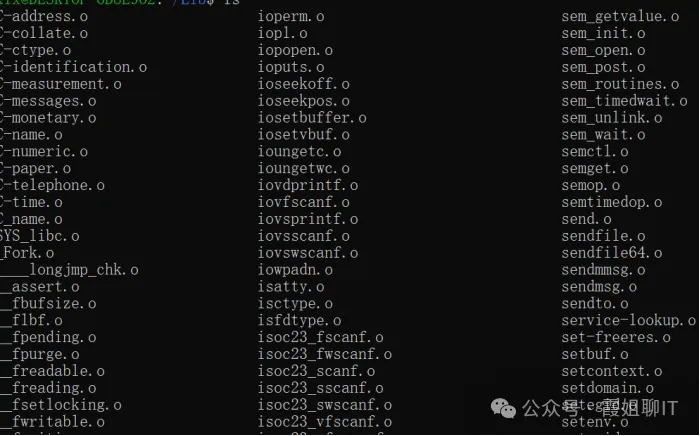The height and width of the screenshot is (436, 700).
Task: Select the C-telephone.o entry
Action: click(x=52, y=186)
